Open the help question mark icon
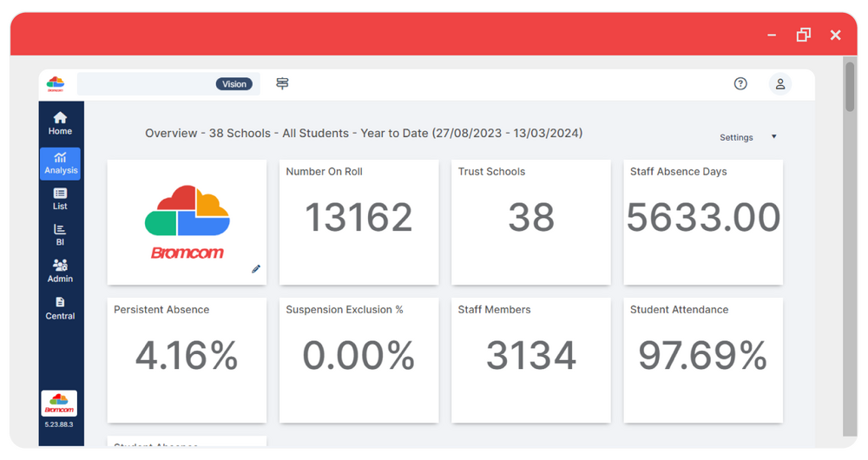Viewport: 868px width, 460px height. tap(740, 83)
